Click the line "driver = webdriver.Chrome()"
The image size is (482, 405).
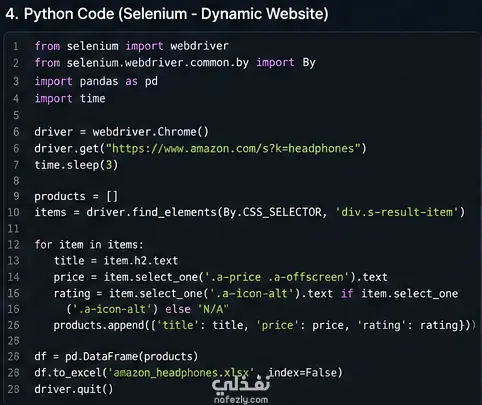pos(121,132)
